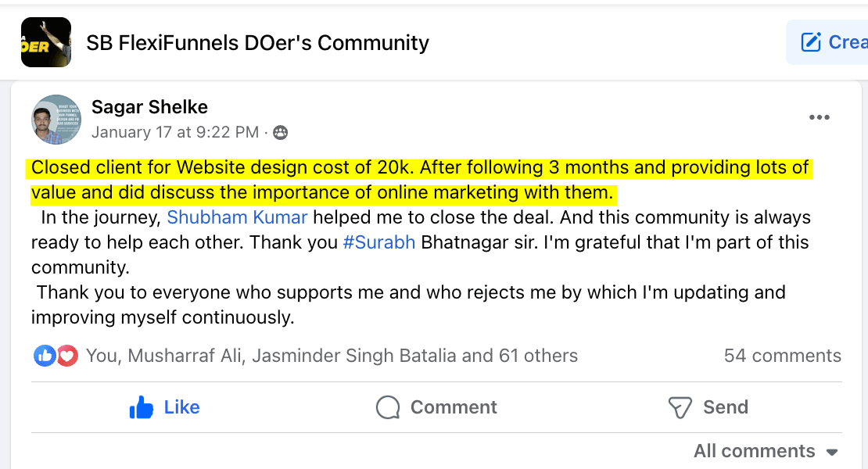Open Sagar Shelke's profile name link
868x469 pixels.
coord(149,107)
